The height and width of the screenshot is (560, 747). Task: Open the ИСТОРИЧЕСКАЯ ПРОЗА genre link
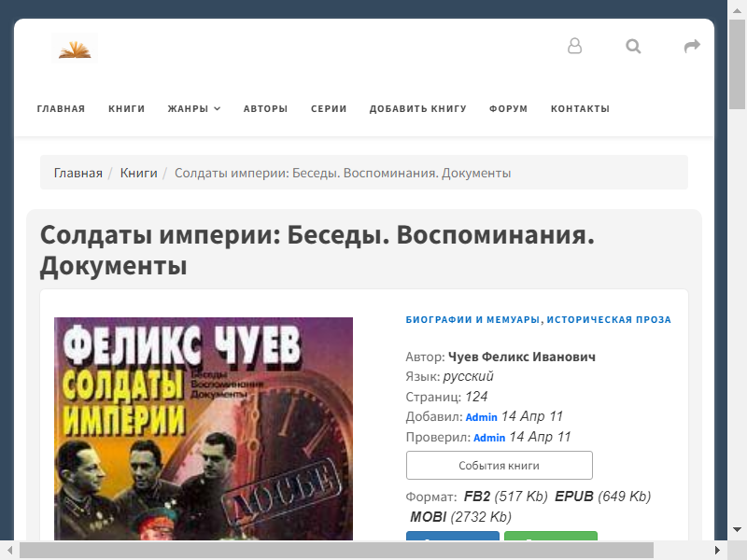pyautogui.click(x=609, y=319)
